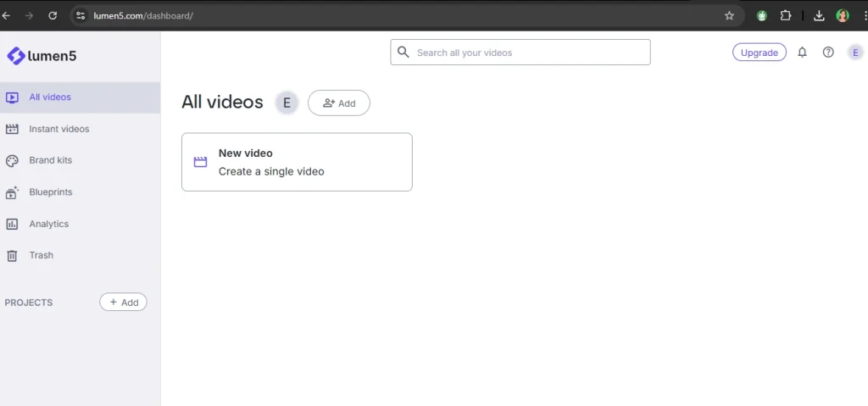The image size is (868, 406).
Task: Click the search magnifier icon
Action: (403, 53)
